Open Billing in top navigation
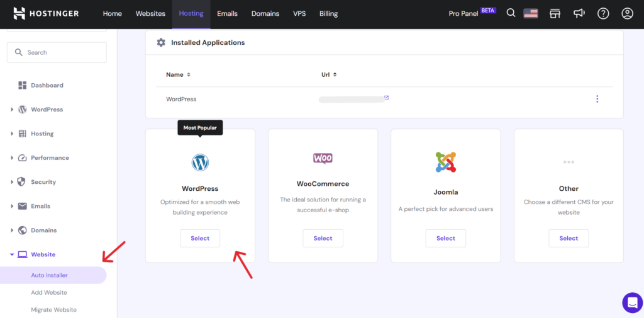Viewport: 644px width, 318px height. click(x=328, y=14)
